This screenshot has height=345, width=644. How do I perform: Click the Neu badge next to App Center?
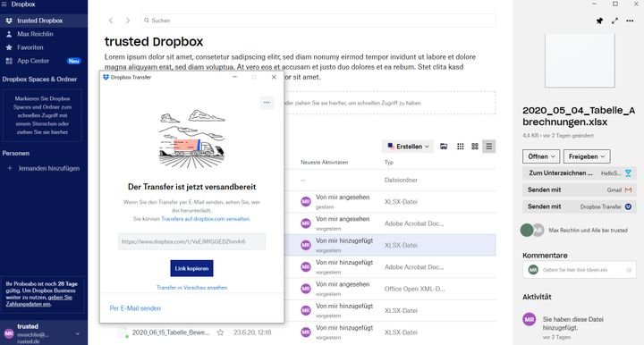pyautogui.click(x=74, y=61)
